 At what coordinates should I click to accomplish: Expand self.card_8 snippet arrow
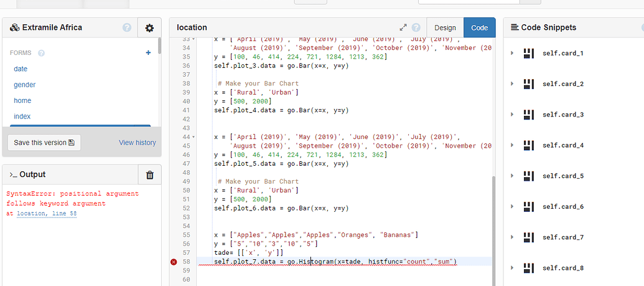pyautogui.click(x=512, y=268)
